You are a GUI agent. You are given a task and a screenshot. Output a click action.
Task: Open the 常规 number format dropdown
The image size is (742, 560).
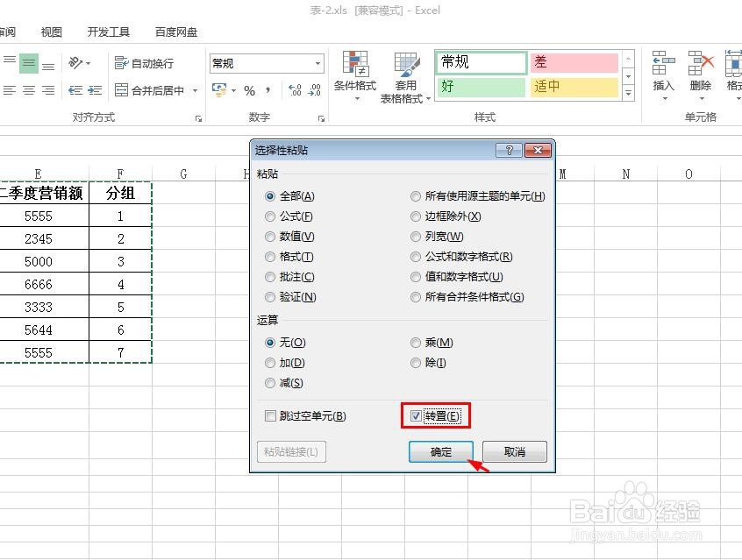[317, 62]
